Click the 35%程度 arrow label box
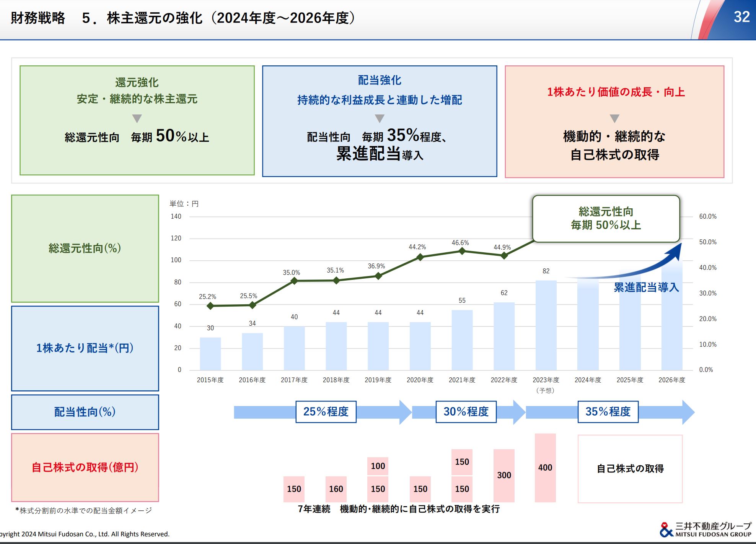Image resolution: width=756 pixels, height=544 pixels. [x=608, y=412]
